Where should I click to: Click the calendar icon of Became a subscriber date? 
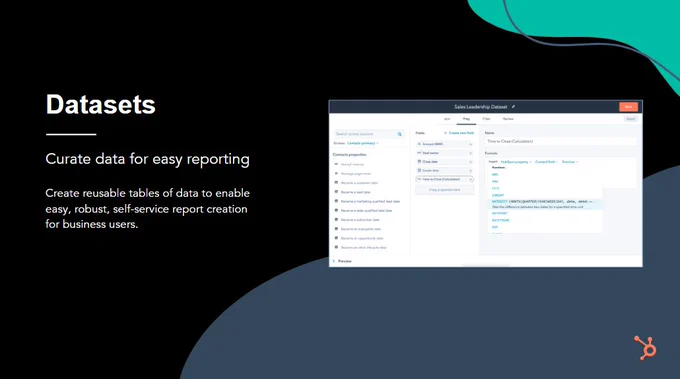point(336,219)
